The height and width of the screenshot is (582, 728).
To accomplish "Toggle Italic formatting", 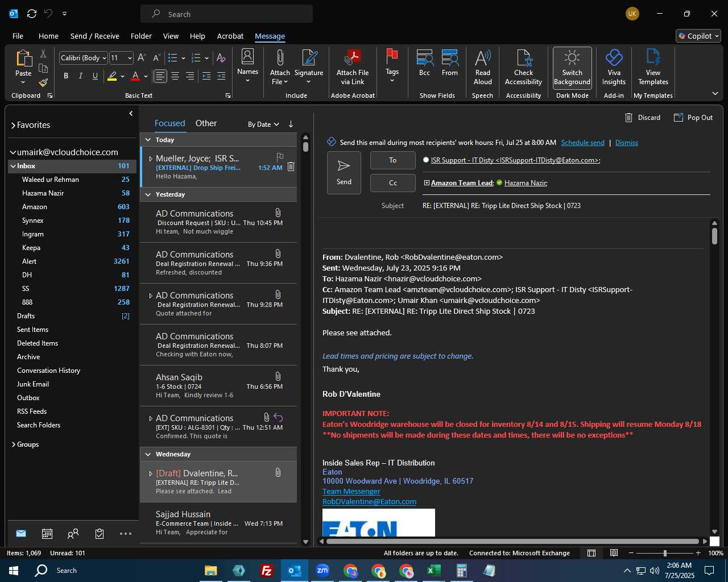I will [x=80, y=76].
